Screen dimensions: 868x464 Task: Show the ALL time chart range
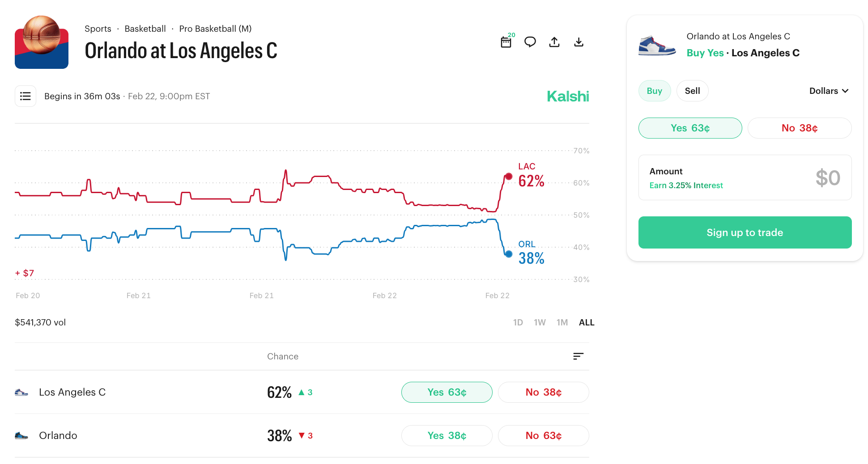(x=586, y=322)
